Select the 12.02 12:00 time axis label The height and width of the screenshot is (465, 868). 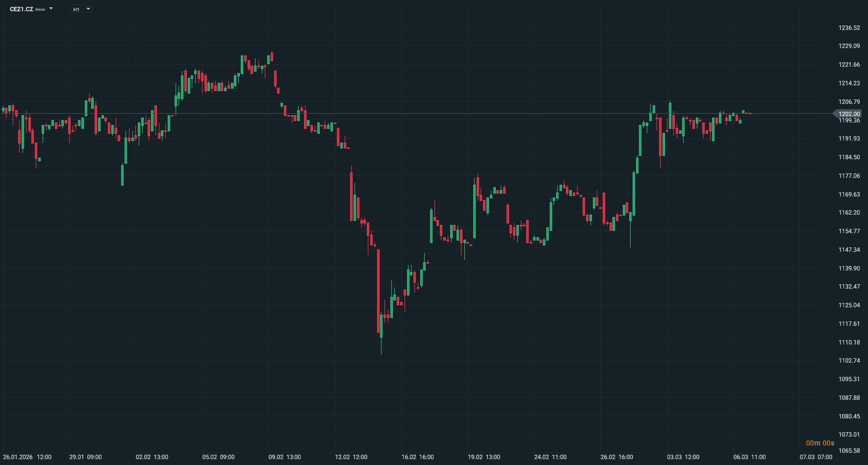click(x=351, y=457)
